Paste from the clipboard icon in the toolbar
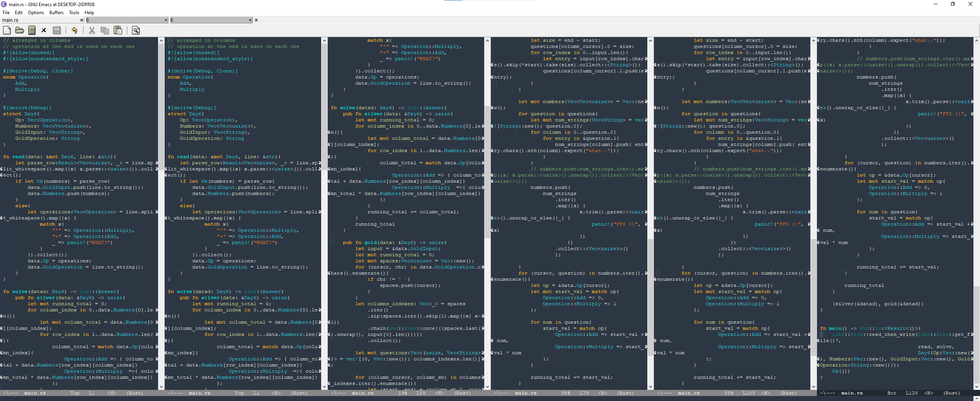This screenshot has width=980, height=401. click(x=118, y=30)
